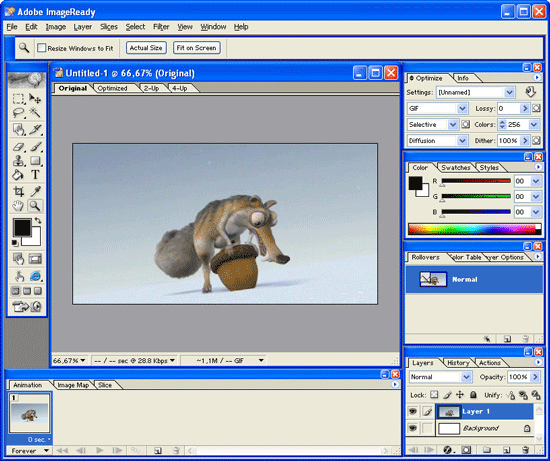
Task: Switch to the 2-Up tab
Action: (152, 88)
